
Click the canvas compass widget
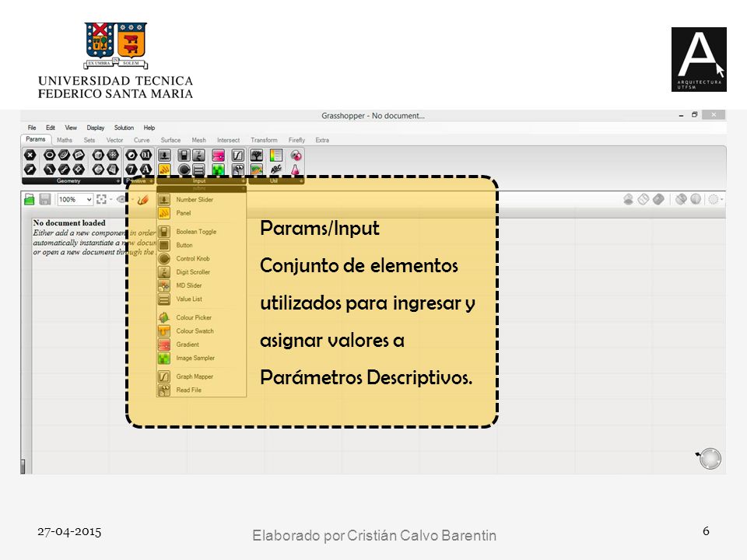click(709, 459)
